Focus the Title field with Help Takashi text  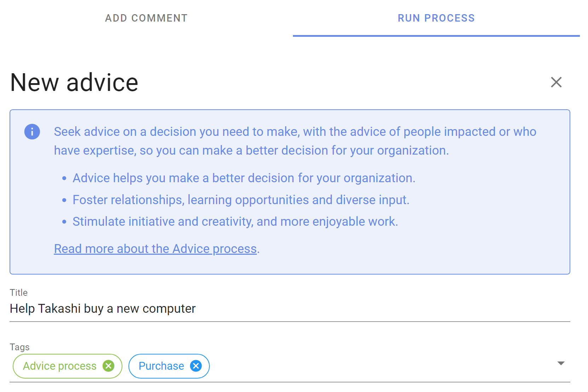click(290, 309)
